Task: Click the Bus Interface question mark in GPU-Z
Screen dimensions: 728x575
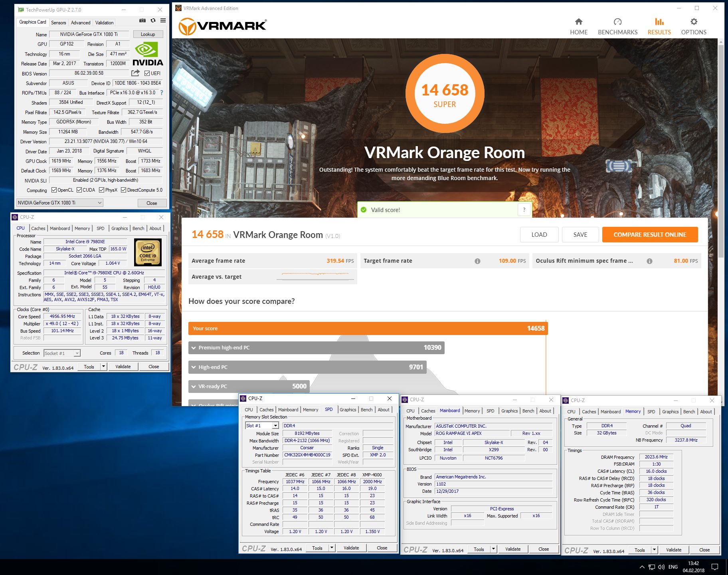Action: 161,93
